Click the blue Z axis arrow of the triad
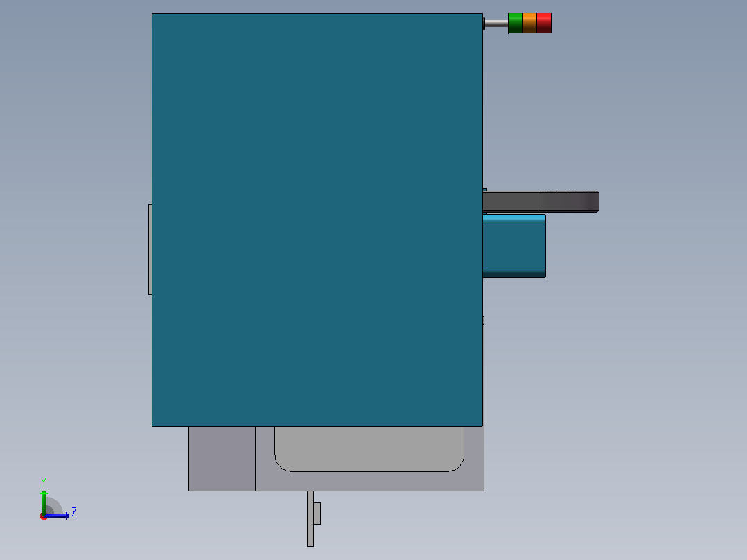Viewport: 747px width, 560px height. (58, 516)
